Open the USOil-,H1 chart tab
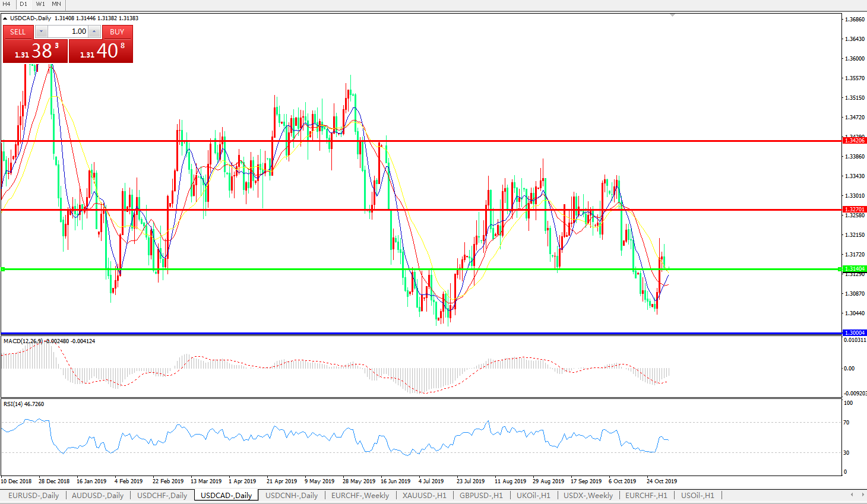 tap(697, 495)
